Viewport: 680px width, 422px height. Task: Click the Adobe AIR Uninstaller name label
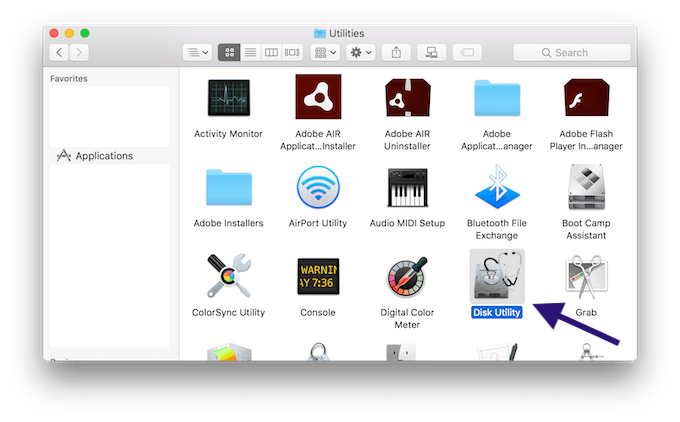coord(407,140)
